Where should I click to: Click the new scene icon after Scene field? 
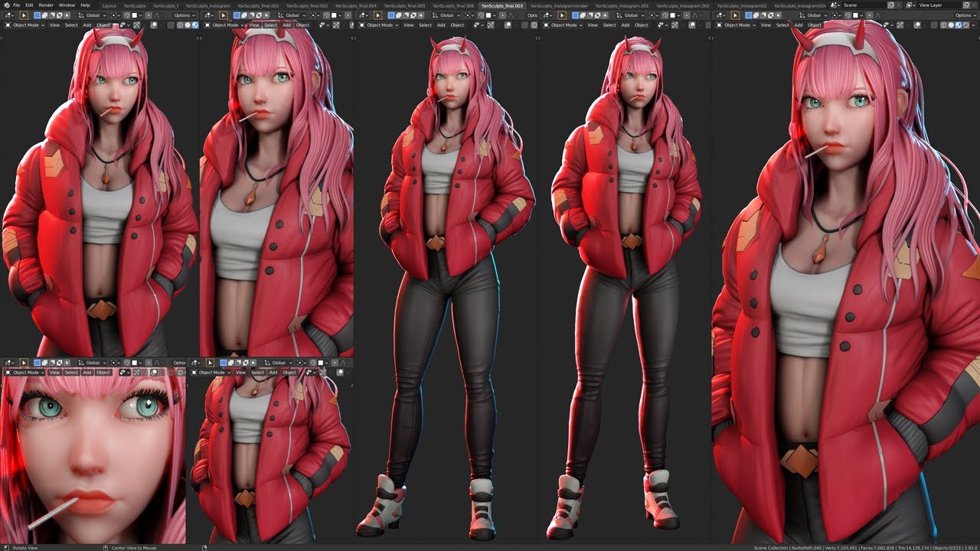click(891, 5)
